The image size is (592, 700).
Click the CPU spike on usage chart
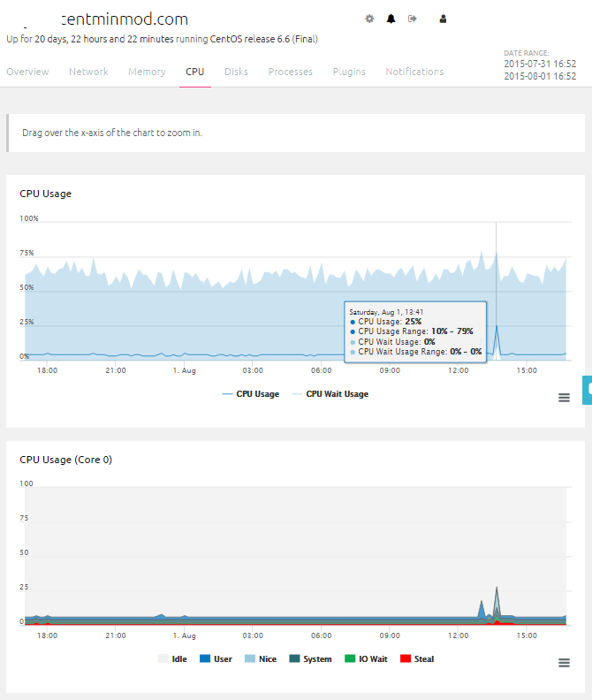tap(497, 326)
